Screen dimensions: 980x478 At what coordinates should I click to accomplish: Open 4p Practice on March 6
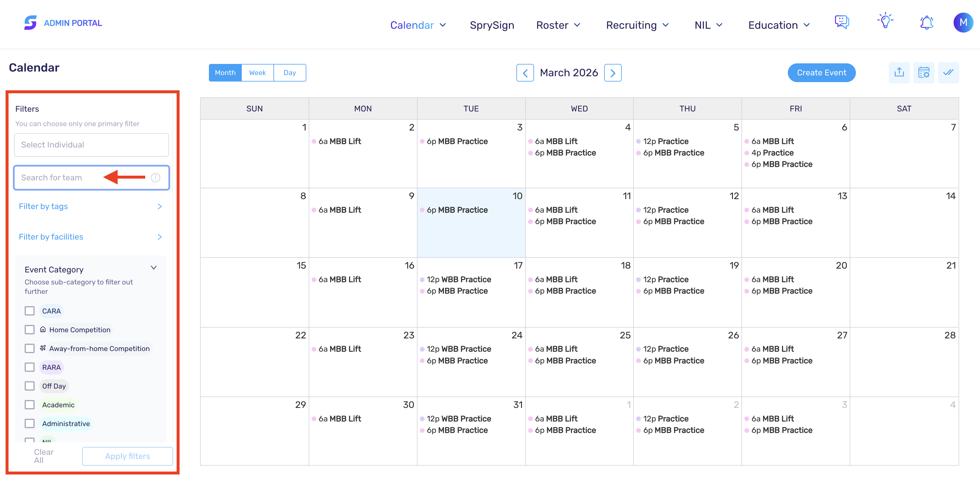point(769,152)
